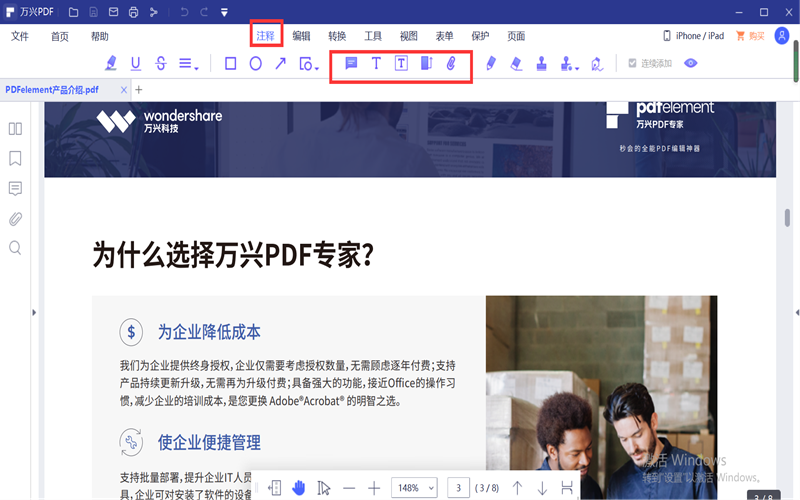Select the stamp tool
This screenshot has height=500, width=800.
[542, 63]
